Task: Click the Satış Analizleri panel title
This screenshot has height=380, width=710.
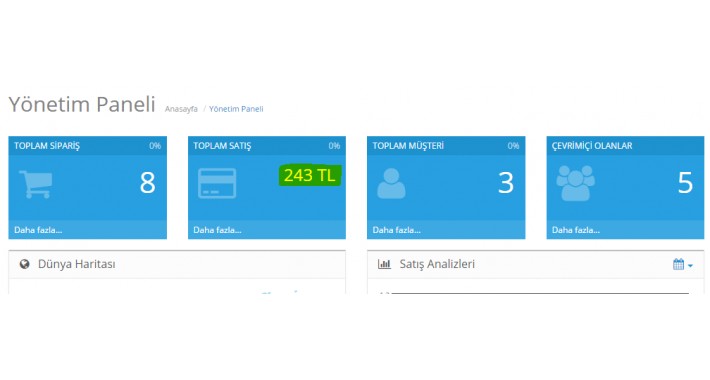Action: [437, 264]
